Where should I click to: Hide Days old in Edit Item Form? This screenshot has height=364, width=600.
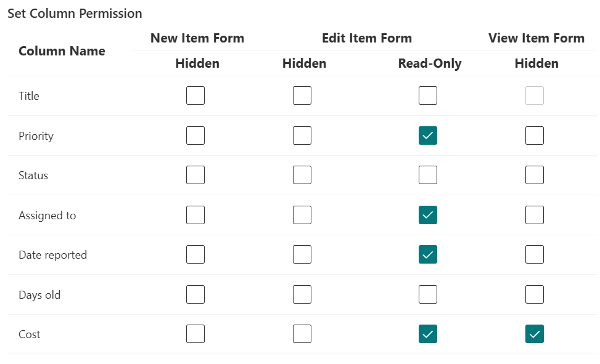[x=302, y=294]
